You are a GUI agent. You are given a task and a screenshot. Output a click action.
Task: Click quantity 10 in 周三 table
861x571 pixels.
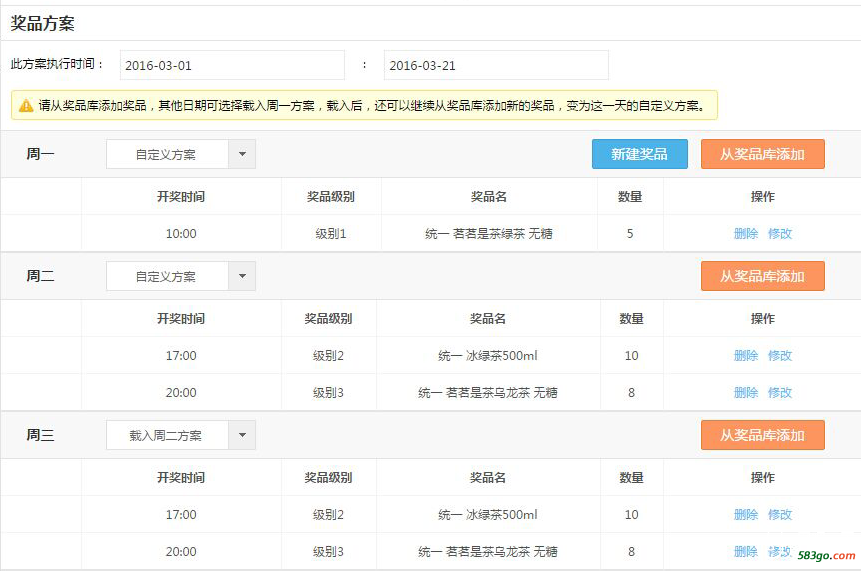pyautogui.click(x=631, y=514)
